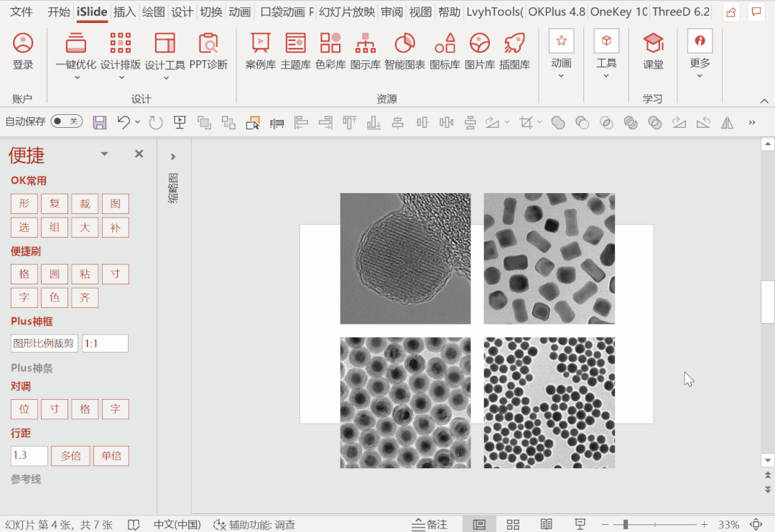Click the zoom slider in status bar
The width and height of the screenshot is (775, 532).
(625, 524)
